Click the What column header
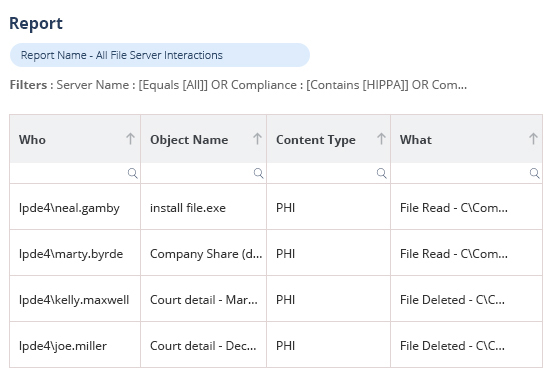Screen dimensions: 552x380 tap(466, 139)
